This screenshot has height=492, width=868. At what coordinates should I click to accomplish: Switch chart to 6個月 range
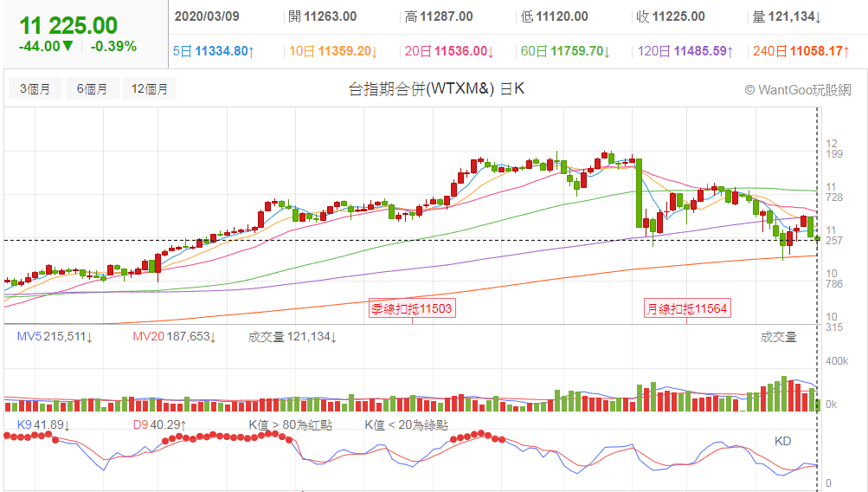coord(92,88)
